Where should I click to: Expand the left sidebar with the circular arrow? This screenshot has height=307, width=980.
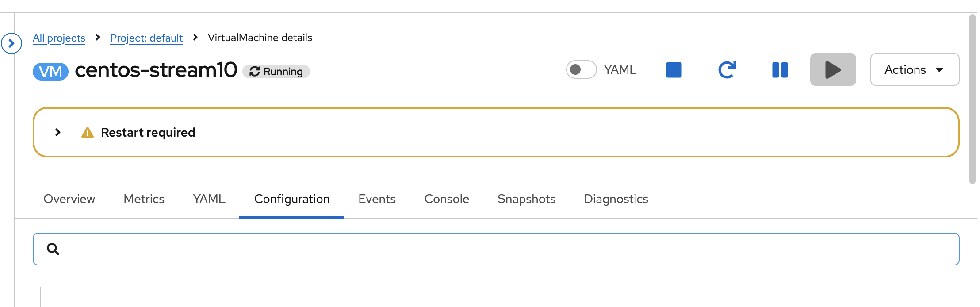pos(11,43)
